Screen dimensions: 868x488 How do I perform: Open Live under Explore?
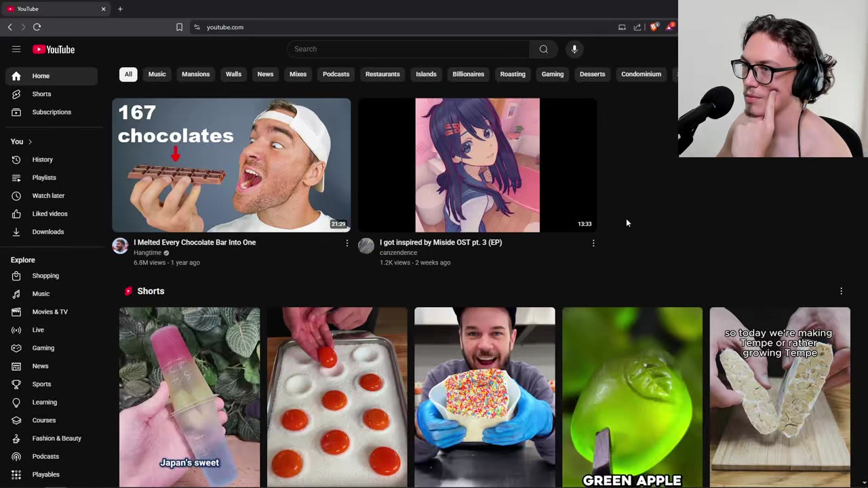[x=52, y=330]
